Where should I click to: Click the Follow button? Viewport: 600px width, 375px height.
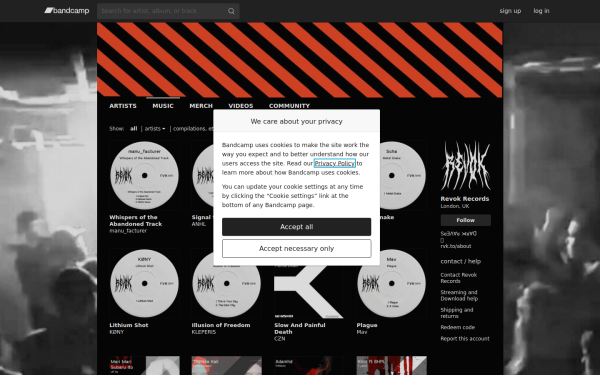point(466,220)
